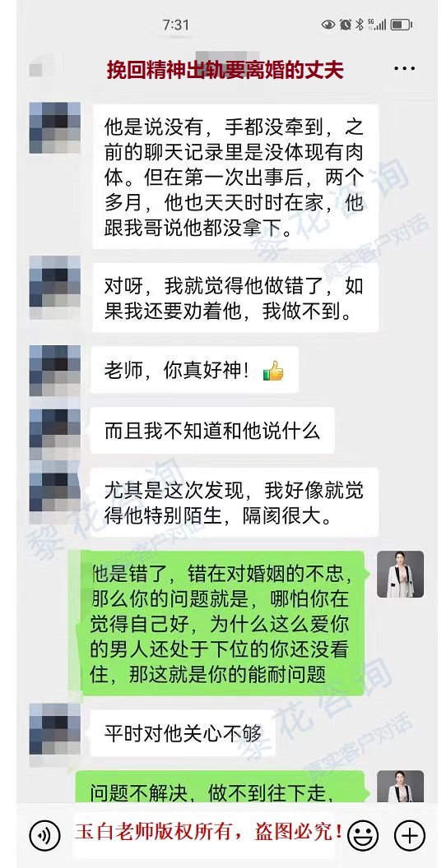Select the green bubble '他是错了，错在对婚姻的不忠'
This screenshot has height=868, width=446.
222,623
